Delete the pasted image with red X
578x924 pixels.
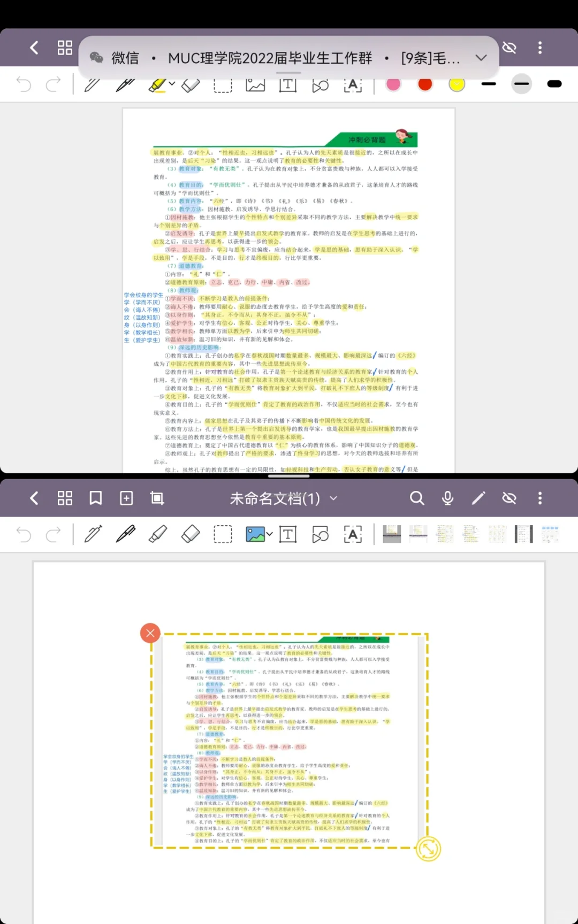[x=150, y=633]
